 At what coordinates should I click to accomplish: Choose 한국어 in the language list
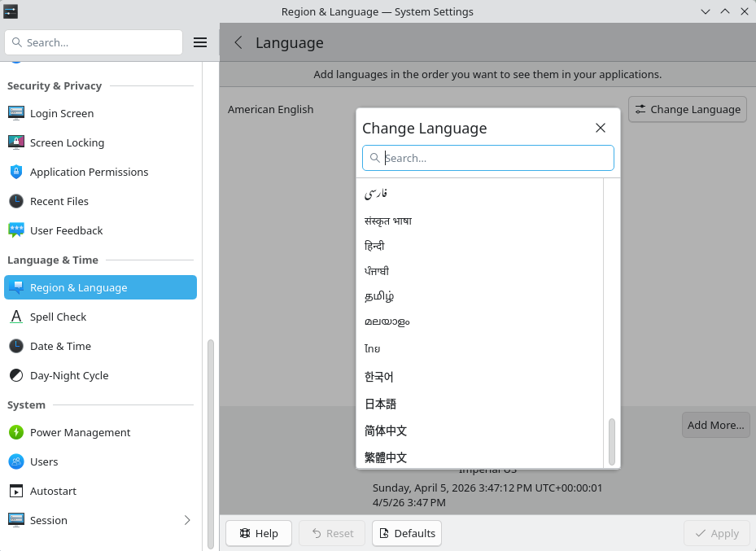coord(379,377)
